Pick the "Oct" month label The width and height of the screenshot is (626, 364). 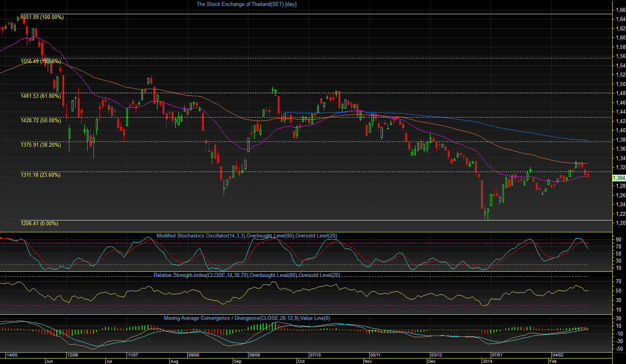pos(301,361)
